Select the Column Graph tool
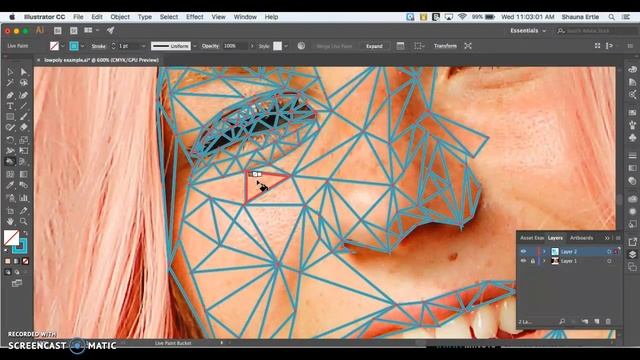Screen dimensions: 640x360 pyautogui.click(x=24, y=198)
